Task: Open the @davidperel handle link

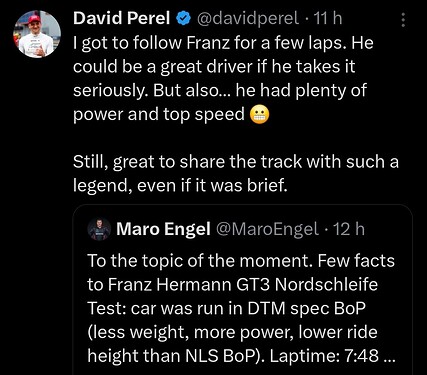Action: tap(248, 18)
